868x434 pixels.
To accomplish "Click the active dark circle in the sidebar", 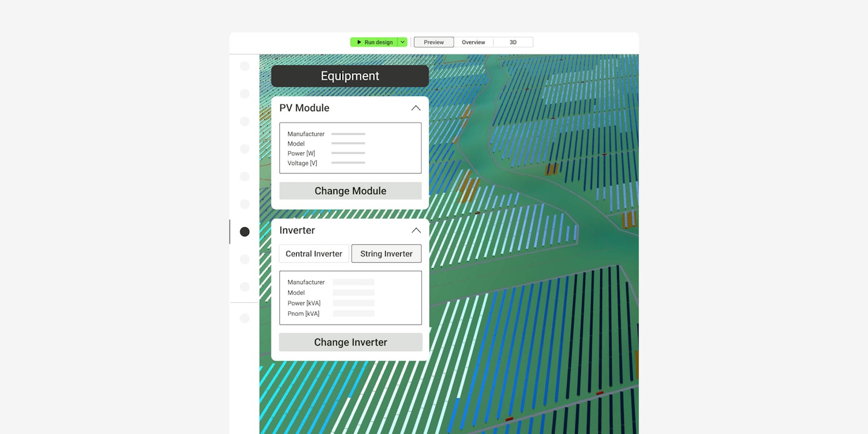I will pyautogui.click(x=245, y=232).
